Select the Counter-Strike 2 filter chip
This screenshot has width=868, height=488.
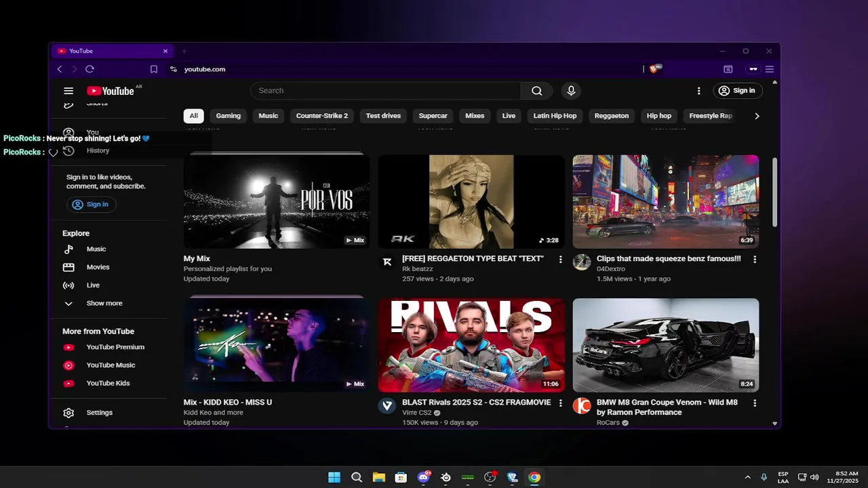pos(322,116)
